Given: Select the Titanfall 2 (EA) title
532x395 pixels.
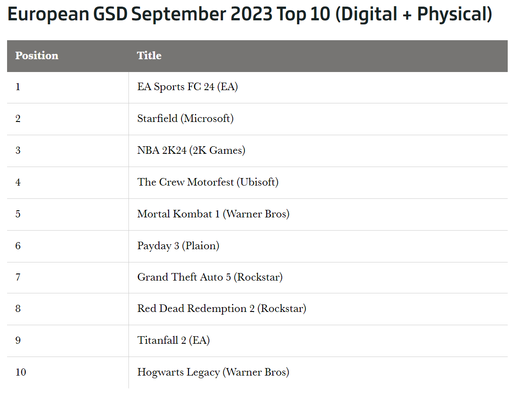Looking at the screenshot, I should 173,340.
